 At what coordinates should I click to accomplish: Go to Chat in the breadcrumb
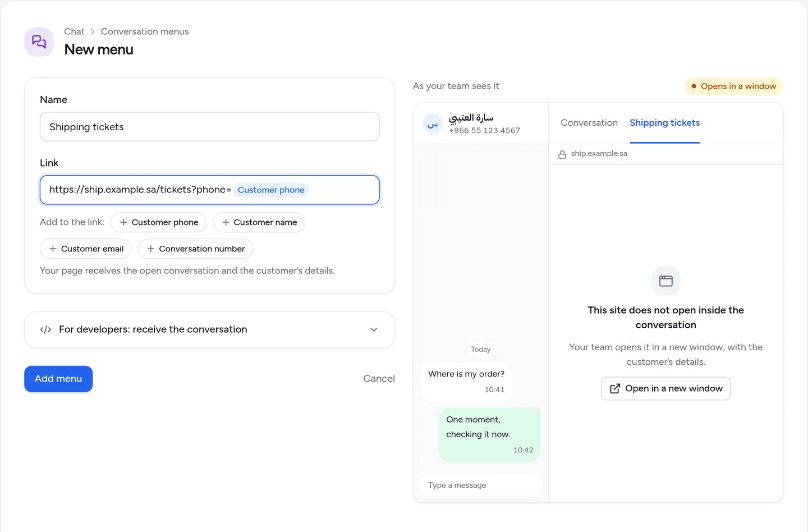pyautogui.click(x=74, y=31)
